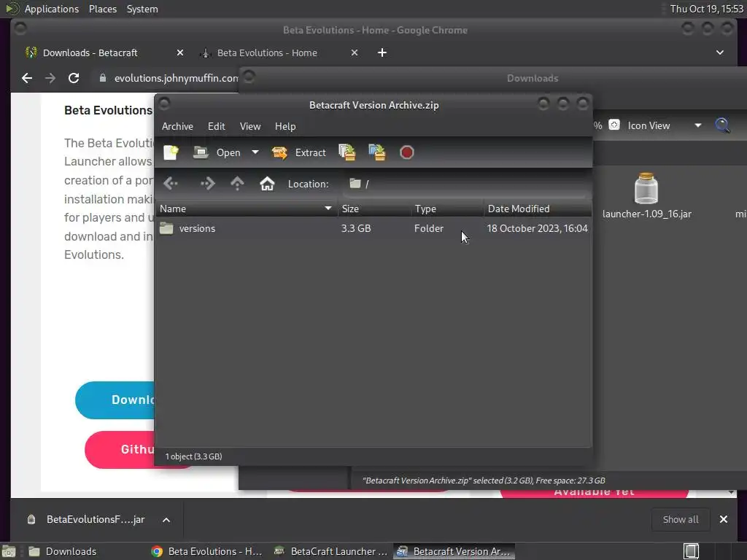Go forward in archive navigation
This screenshot has width=747, height=560.
pyautogui.click(x=208, y=183)
